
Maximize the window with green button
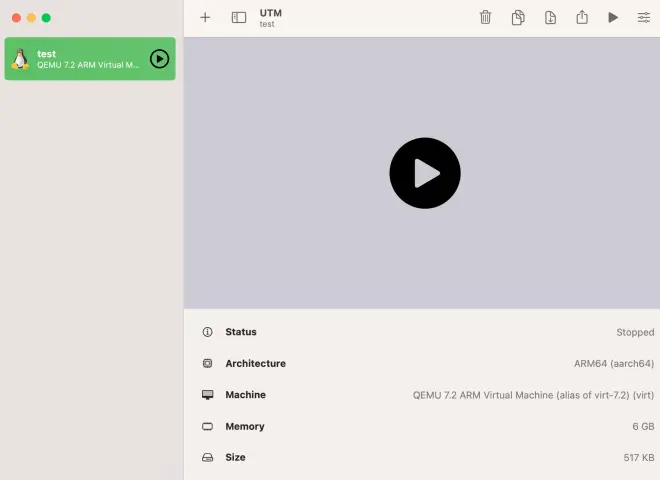pos(46,18)
